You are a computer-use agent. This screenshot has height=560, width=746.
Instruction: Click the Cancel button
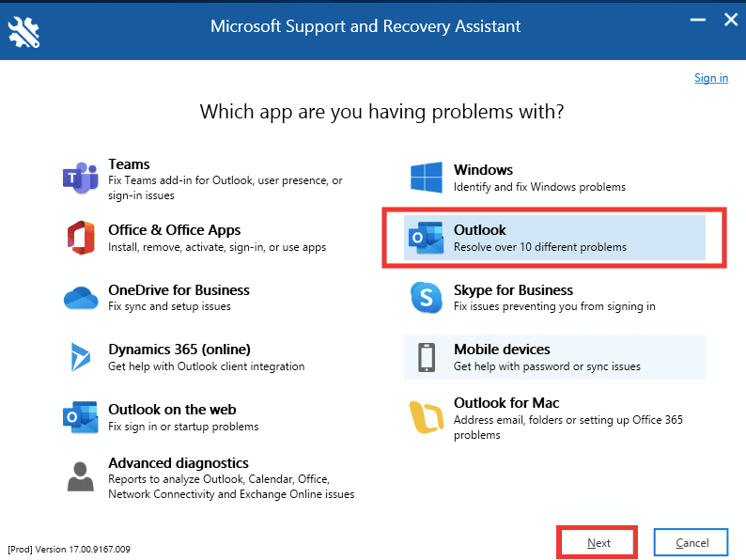tap(691, 542)
